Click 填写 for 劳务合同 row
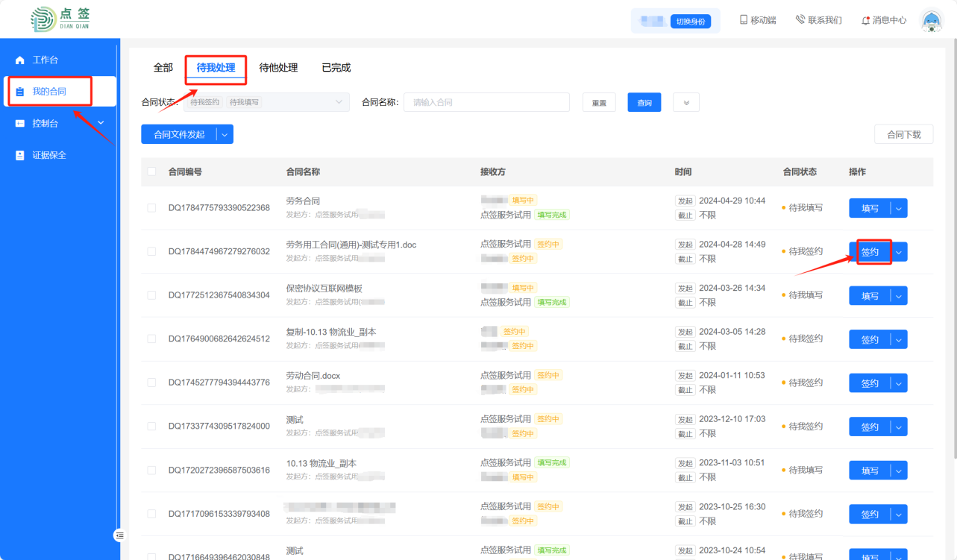 870,208
